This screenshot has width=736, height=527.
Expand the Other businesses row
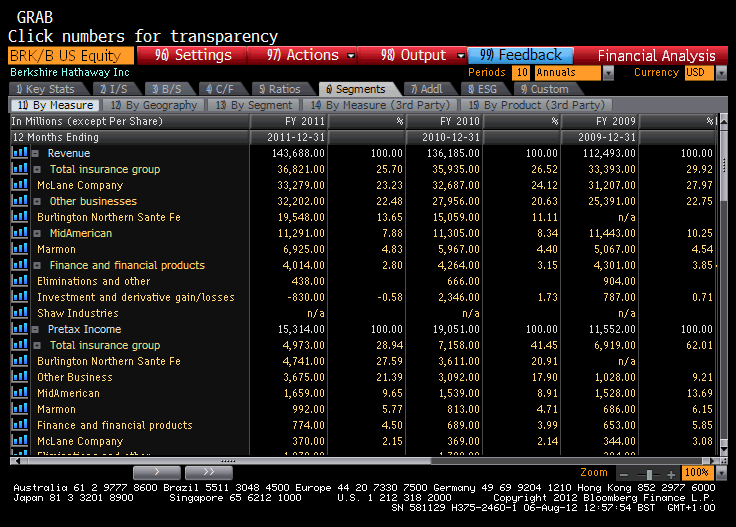(37, 201)
